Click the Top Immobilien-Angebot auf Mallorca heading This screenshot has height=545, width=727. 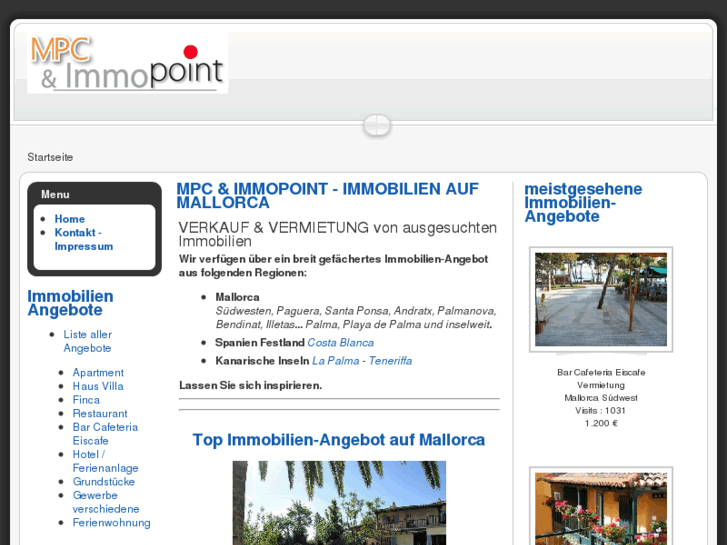point(339,440)
